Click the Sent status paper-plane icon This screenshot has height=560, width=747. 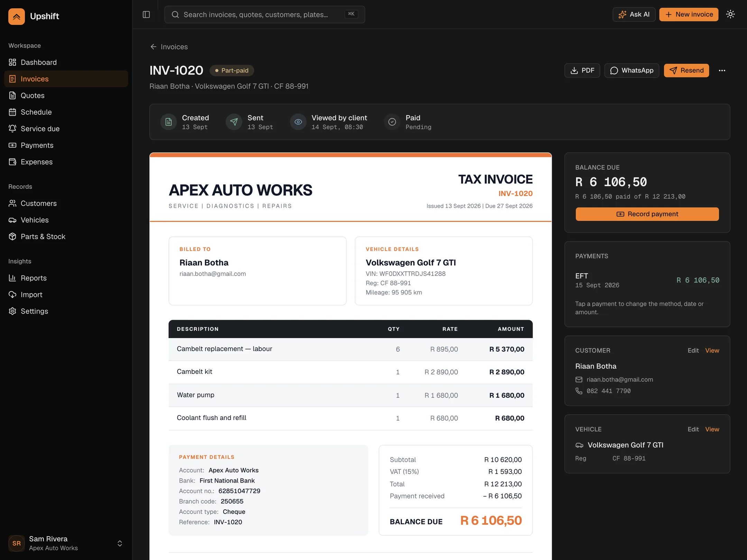coord(234,122)
